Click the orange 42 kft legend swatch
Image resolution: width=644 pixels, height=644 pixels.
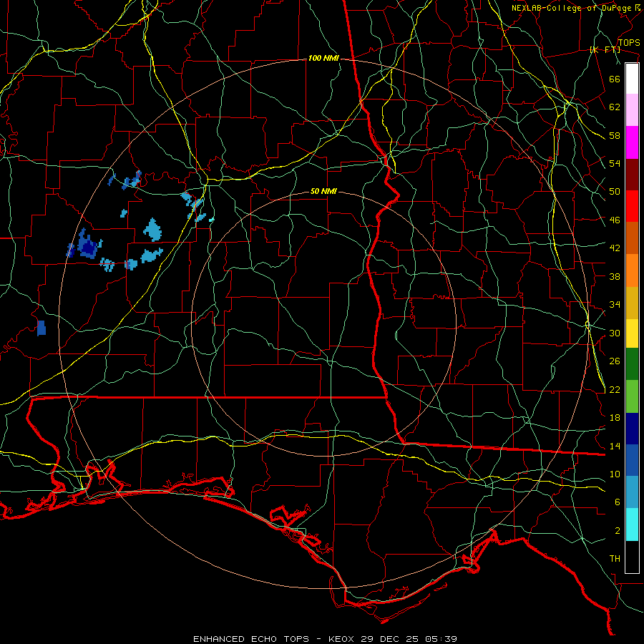(x=632, y=270)
